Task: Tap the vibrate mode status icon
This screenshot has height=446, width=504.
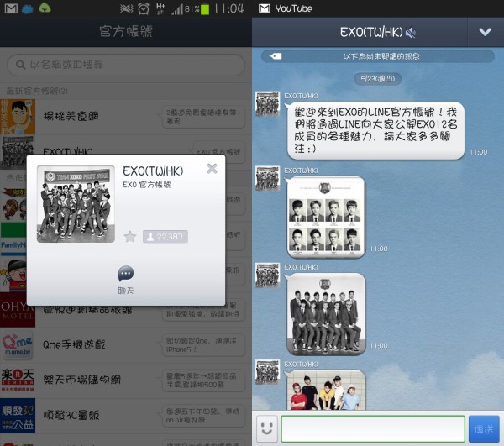Action: pyautogui.click(x=126, y=8)
